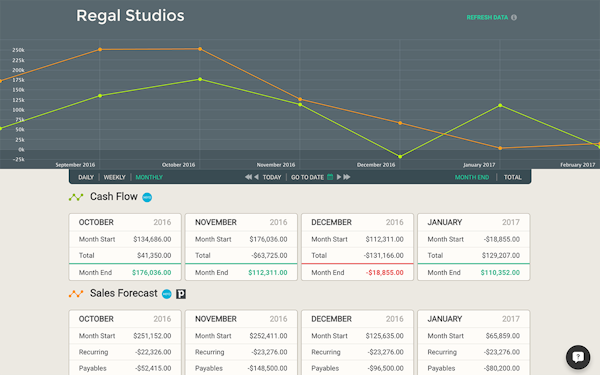Open the info icon beside Refresh Data

[x=514, y=18]
